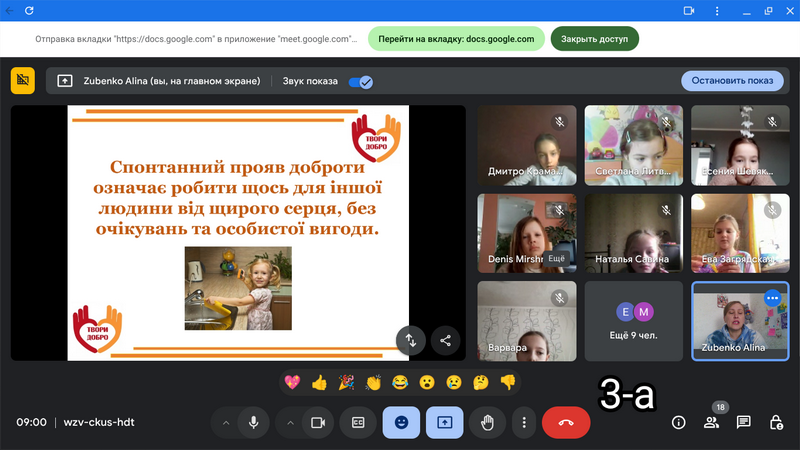Open the emoji reactions button
This screenshot has width=800, height=450.
[x=401, y=422]
